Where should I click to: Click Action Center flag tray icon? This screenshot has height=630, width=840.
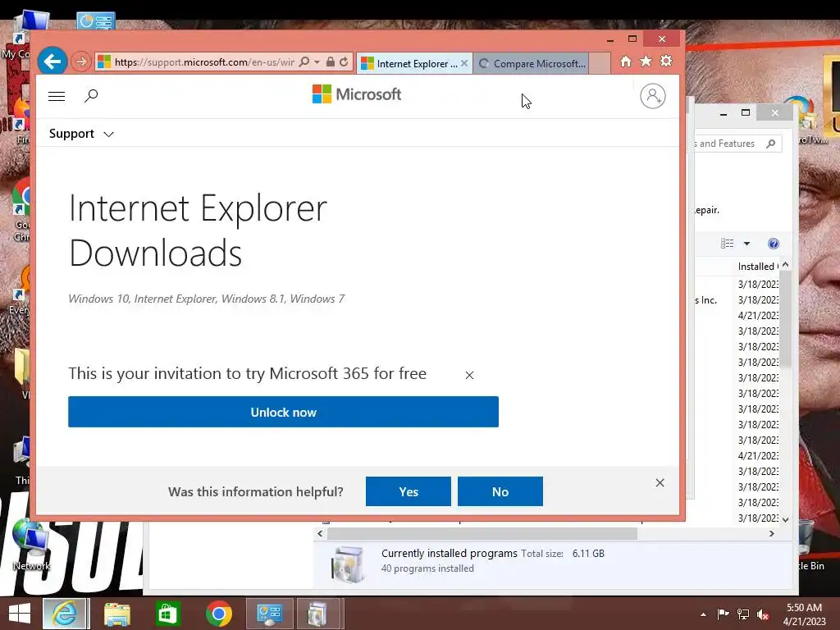pos(723,614)
